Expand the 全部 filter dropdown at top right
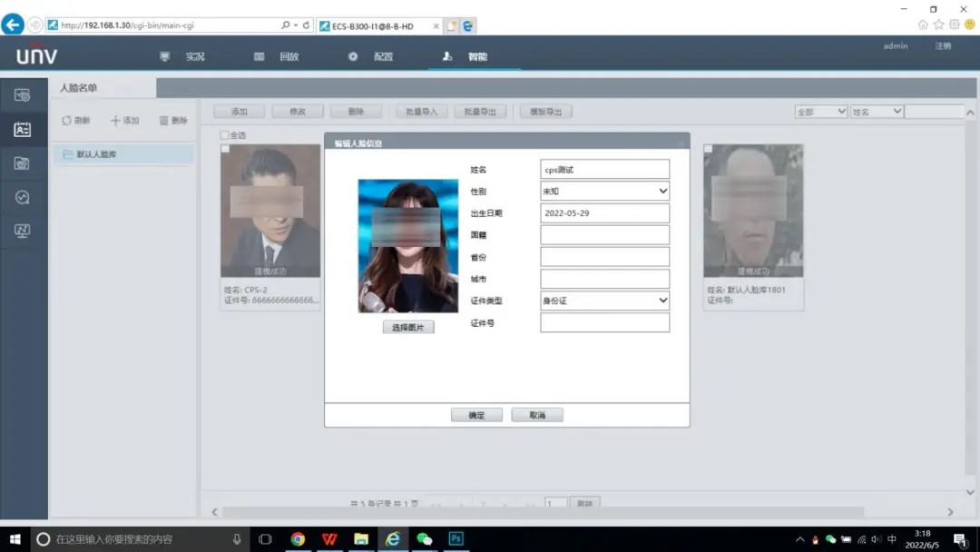This screenshot has height=552, width=980. pyautogui.click(x=820, y=112)
